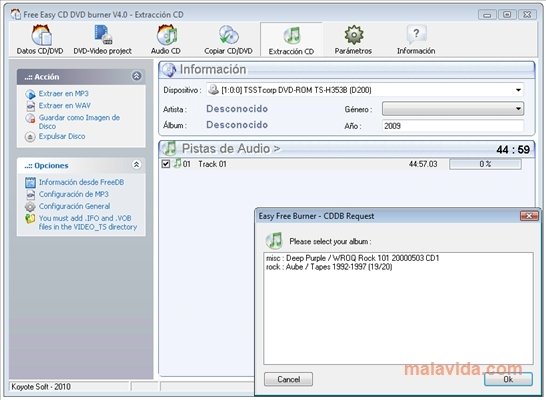546x400 pixels.
Task: Select the DVD-Video project icon
Action: tap(103, 35)
